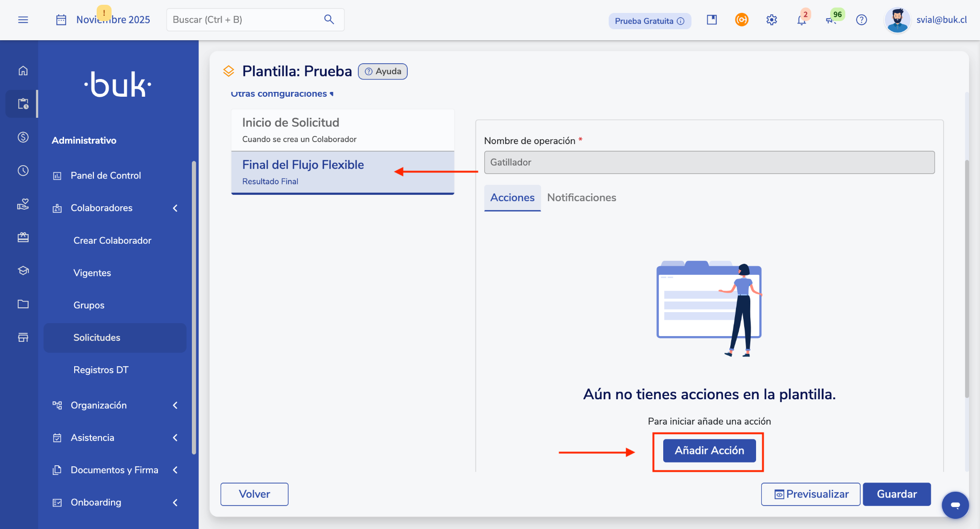Collapse the Colaboradores menu chevron
The height and width of the screenshot is (529, 980).
[x=175, y=208]
